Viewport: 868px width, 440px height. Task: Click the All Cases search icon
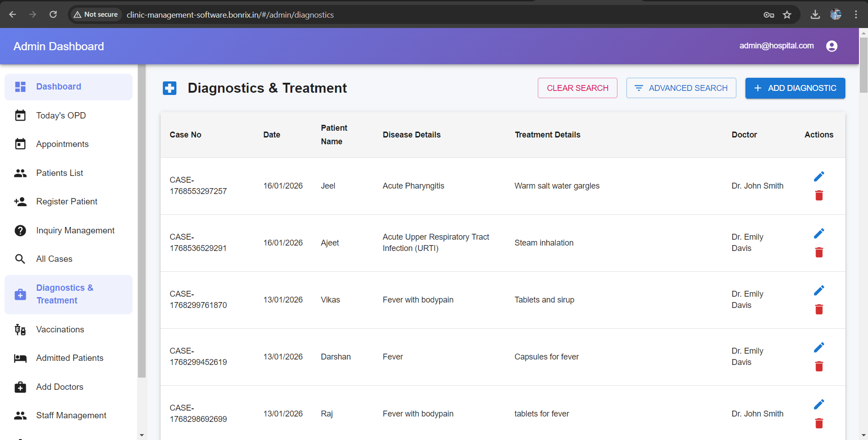tap(20, 259)
